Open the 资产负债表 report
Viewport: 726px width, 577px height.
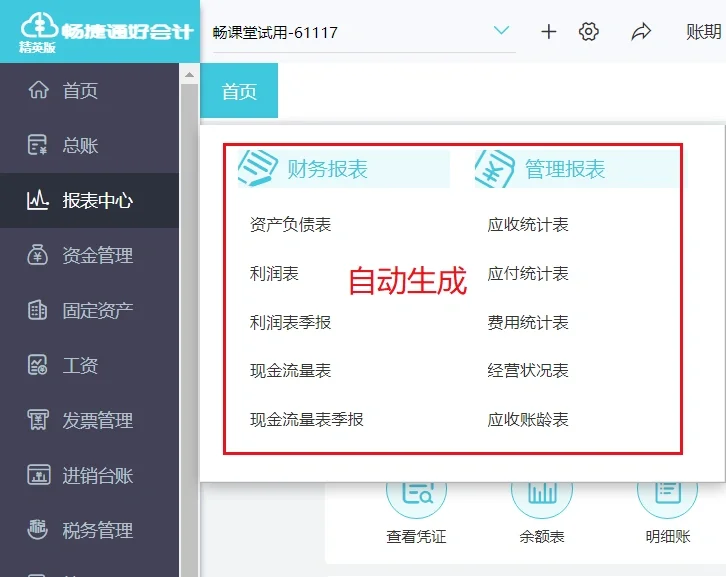point(290,225)
